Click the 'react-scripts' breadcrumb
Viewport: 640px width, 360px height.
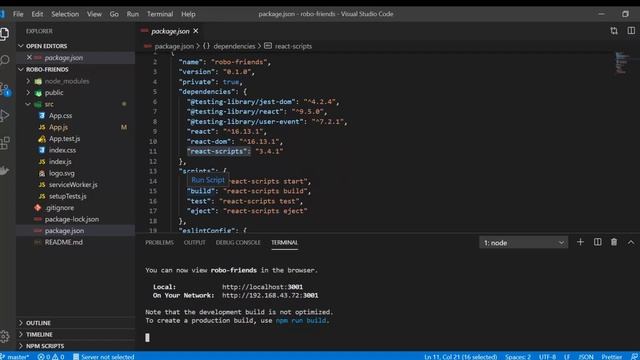click(293, 46)
